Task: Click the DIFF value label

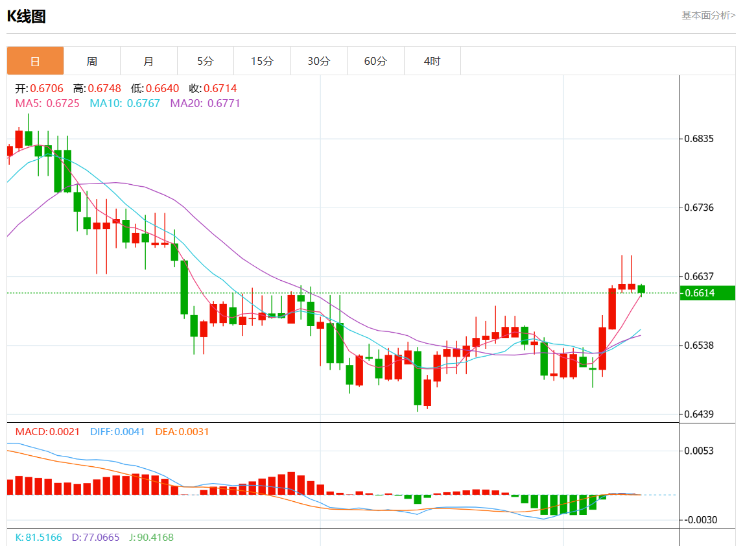Action: pyautogui.click(x=117, y=431)
